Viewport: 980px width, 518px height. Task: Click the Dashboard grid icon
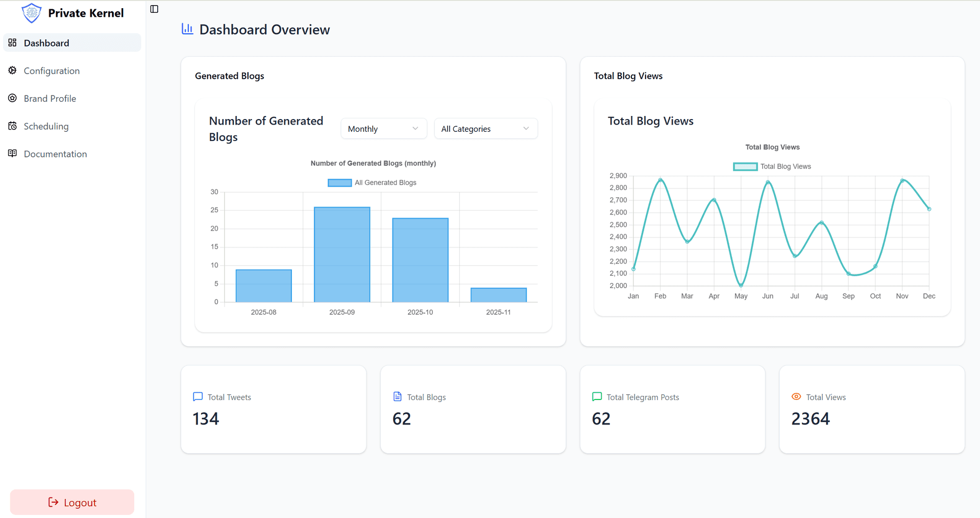pyautogui.click(x=13, y=43)
